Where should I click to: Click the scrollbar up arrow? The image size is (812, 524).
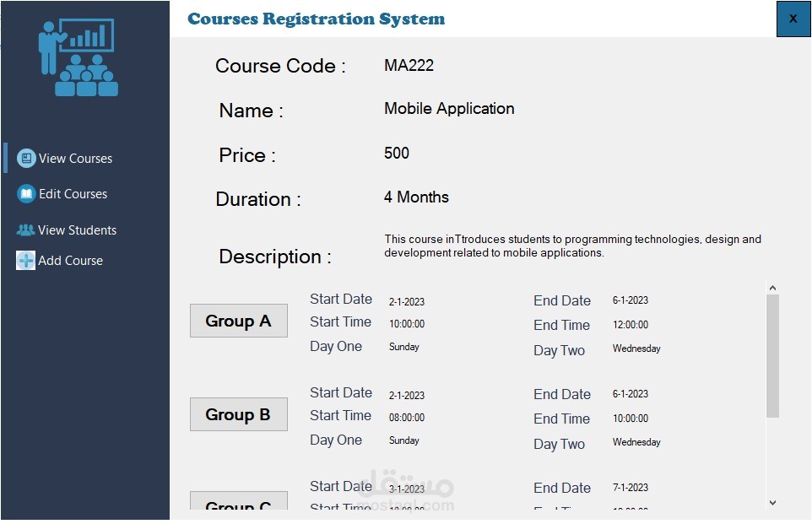(x=773, y=287)
